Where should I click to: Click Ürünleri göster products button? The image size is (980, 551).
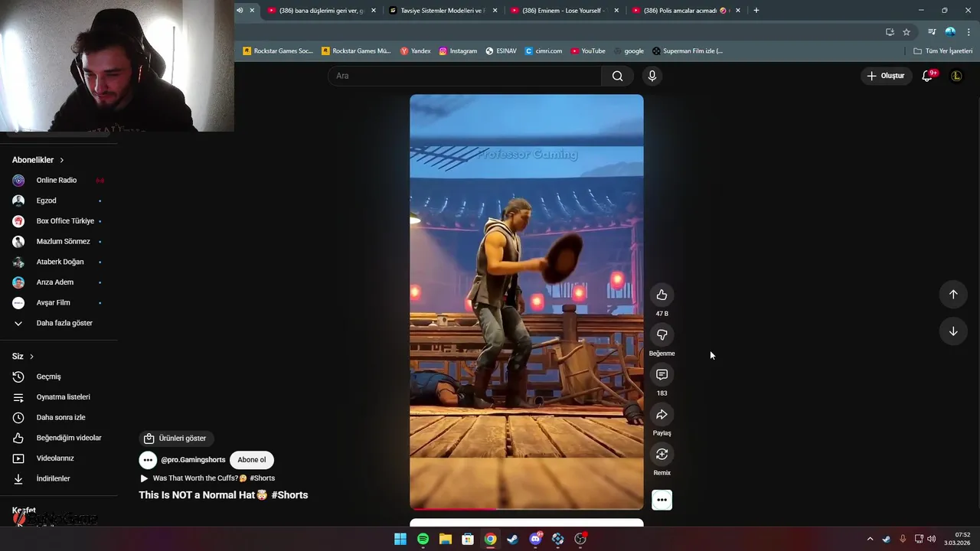click(176, 439)
